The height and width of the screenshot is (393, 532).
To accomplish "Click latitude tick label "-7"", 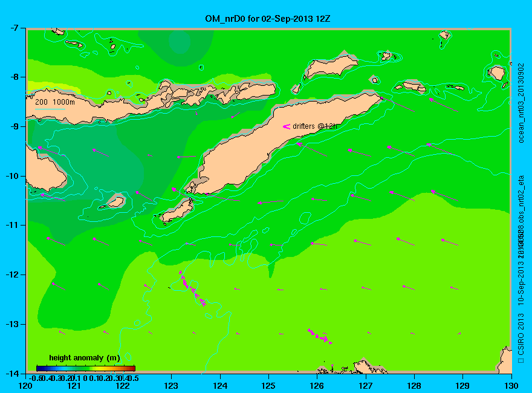I will pyautogui.click(x=15, y=28).
